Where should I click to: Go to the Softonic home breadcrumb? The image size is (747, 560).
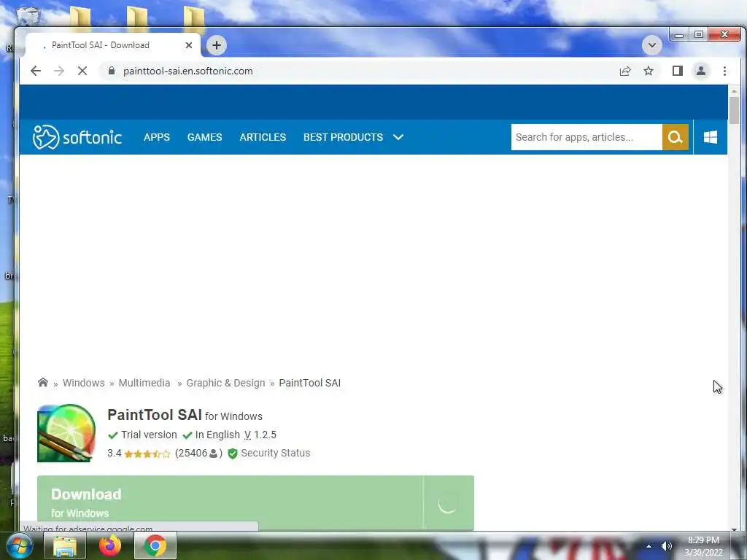pyautogui.click(x=43, y=382)
